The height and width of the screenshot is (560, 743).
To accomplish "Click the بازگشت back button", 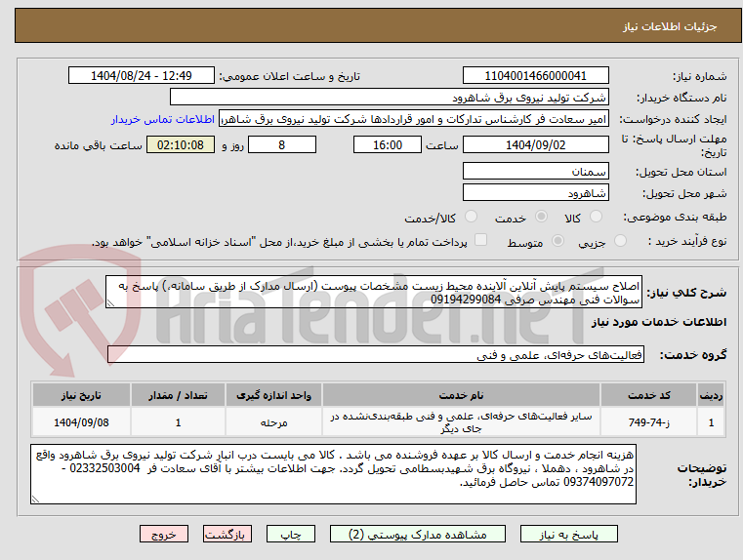I will tap(227, 534).
